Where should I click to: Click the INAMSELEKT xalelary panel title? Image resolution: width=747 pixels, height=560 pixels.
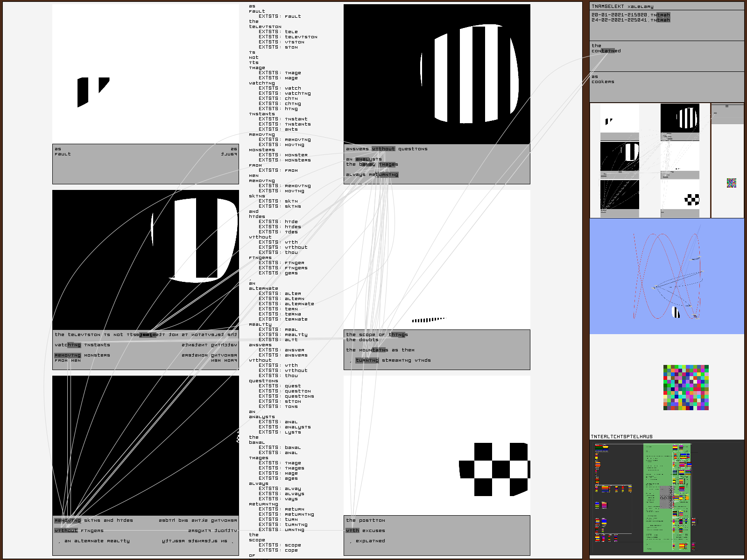click(x=622, y=7)
